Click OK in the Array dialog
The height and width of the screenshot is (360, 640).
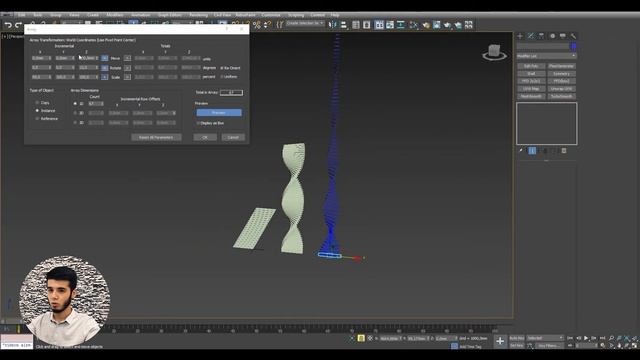[205, 137]
